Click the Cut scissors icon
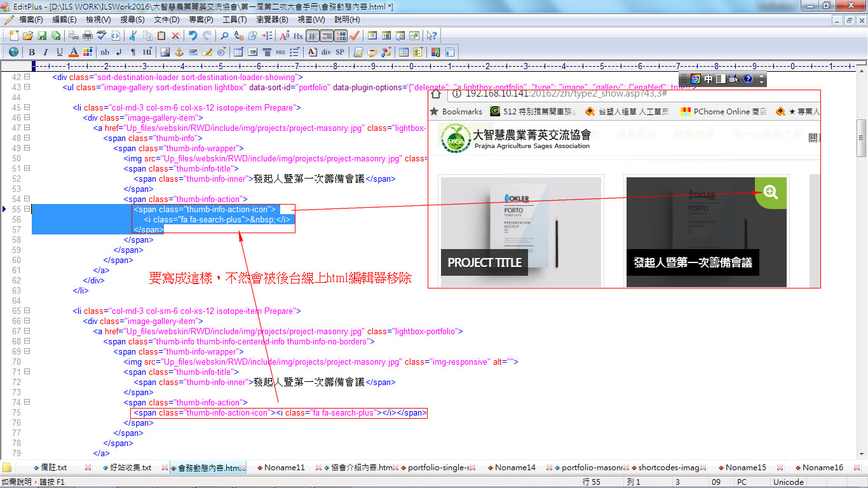This screenshot has height=488, width=868. tap(133, 36)
